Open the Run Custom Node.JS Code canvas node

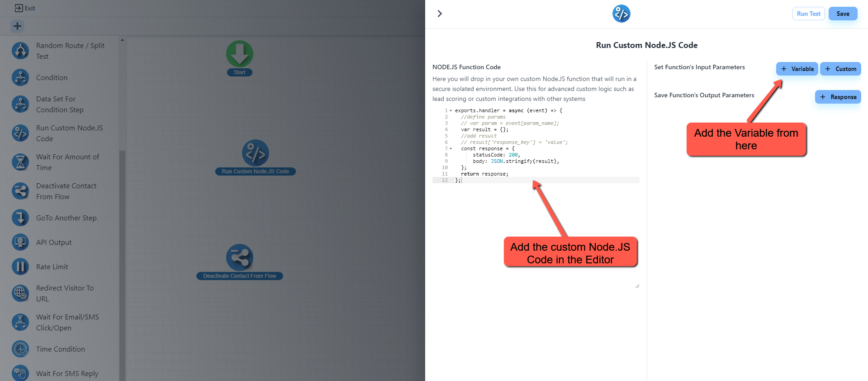pyautogui.click(x=255, y=153)
